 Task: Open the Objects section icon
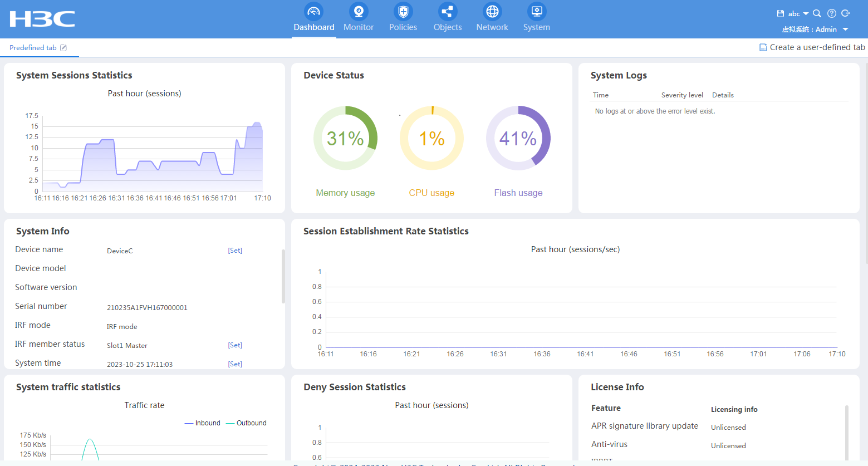(x=448, y=12)
